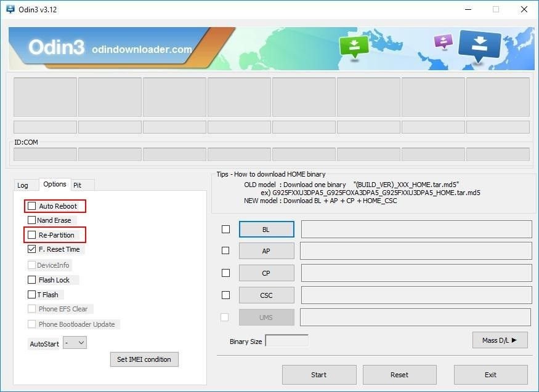Check the T Flash option

31,295
